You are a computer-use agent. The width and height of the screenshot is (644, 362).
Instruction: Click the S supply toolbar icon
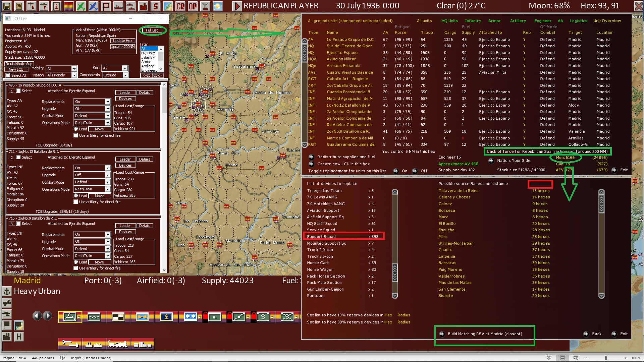[155, 6]
